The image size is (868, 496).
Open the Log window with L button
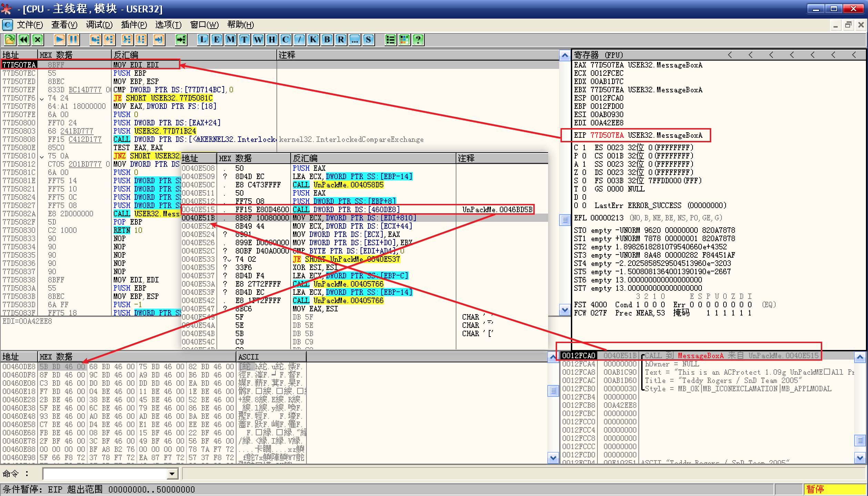point(203,40)
